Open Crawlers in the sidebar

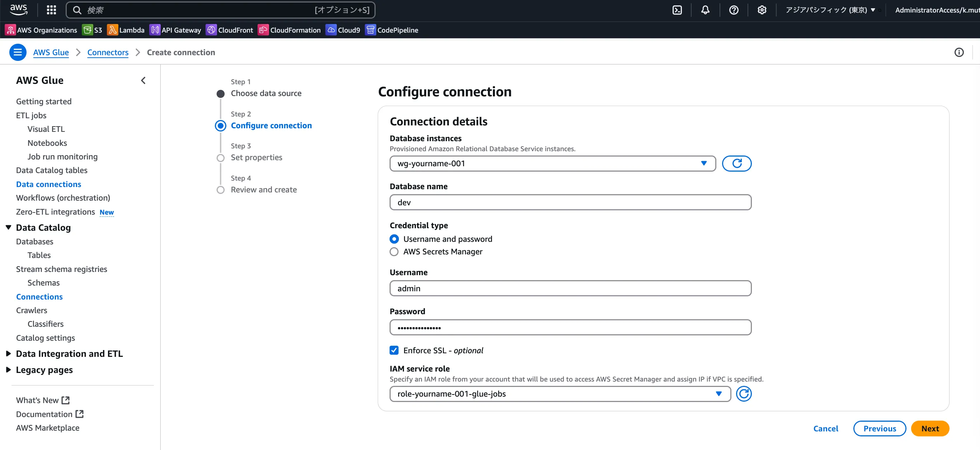tap(32, 310)
